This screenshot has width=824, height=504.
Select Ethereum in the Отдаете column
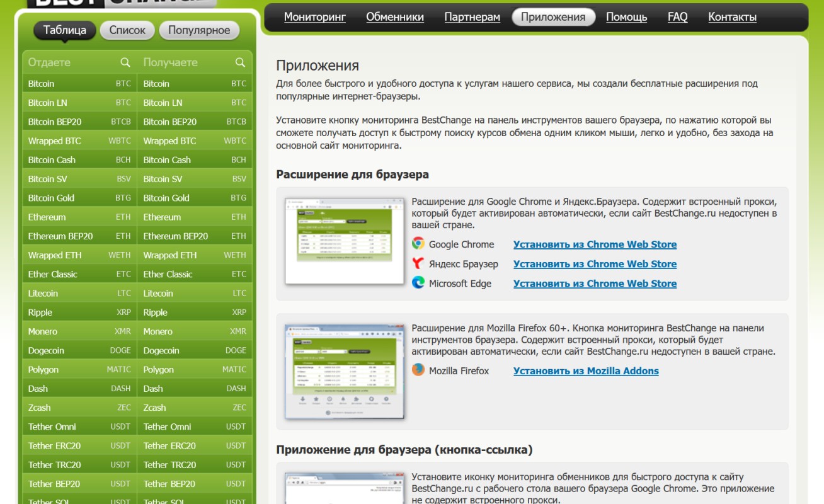(79, 217)
